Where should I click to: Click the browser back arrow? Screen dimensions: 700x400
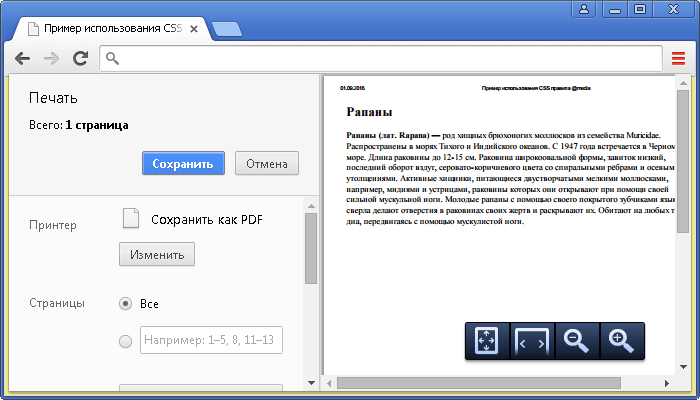22,58
